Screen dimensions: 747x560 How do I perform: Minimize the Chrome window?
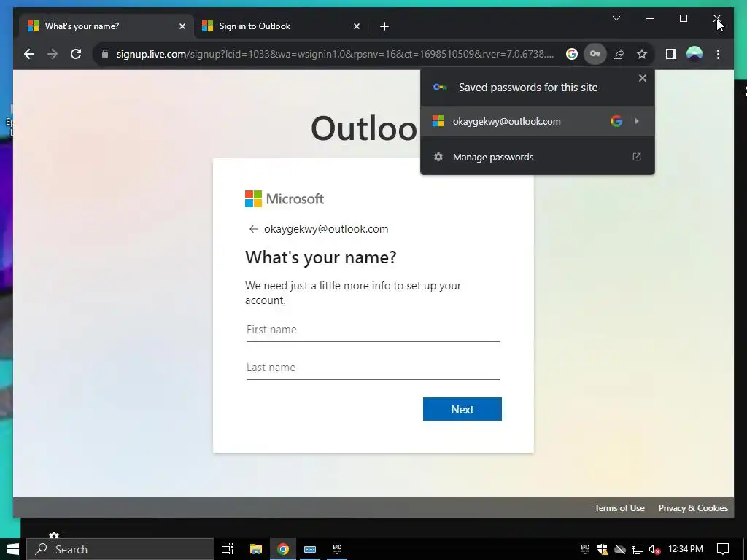tap(650, 18)
